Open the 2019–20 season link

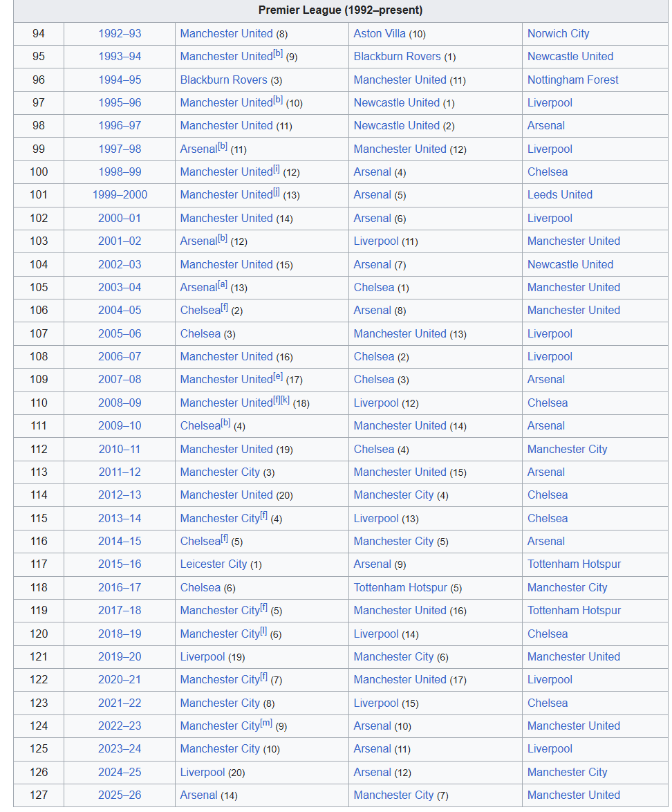click(120, 656)
